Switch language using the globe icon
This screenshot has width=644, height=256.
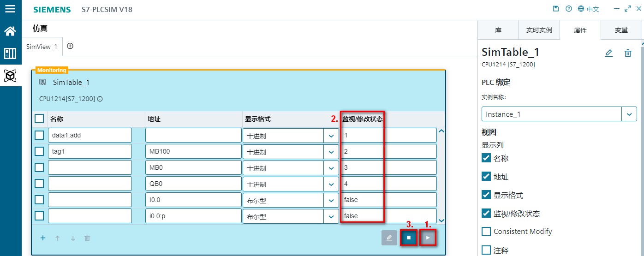(581, 9)
